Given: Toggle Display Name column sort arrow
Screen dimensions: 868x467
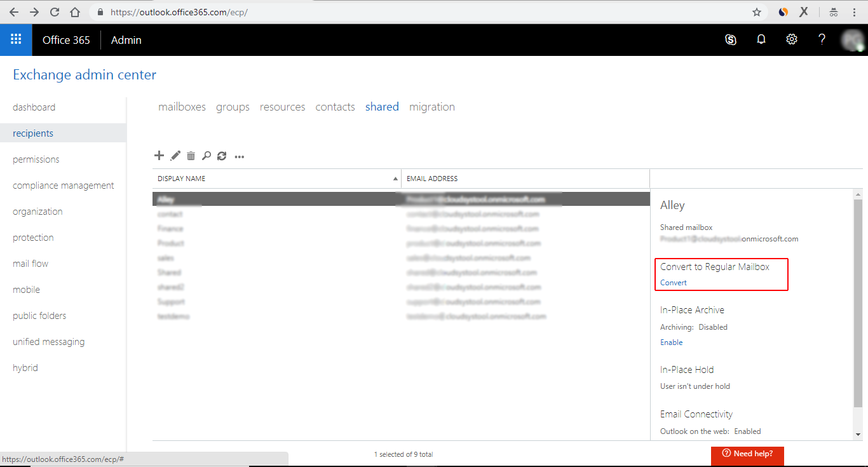Looking at the screenshot, I should coord(395,179).
